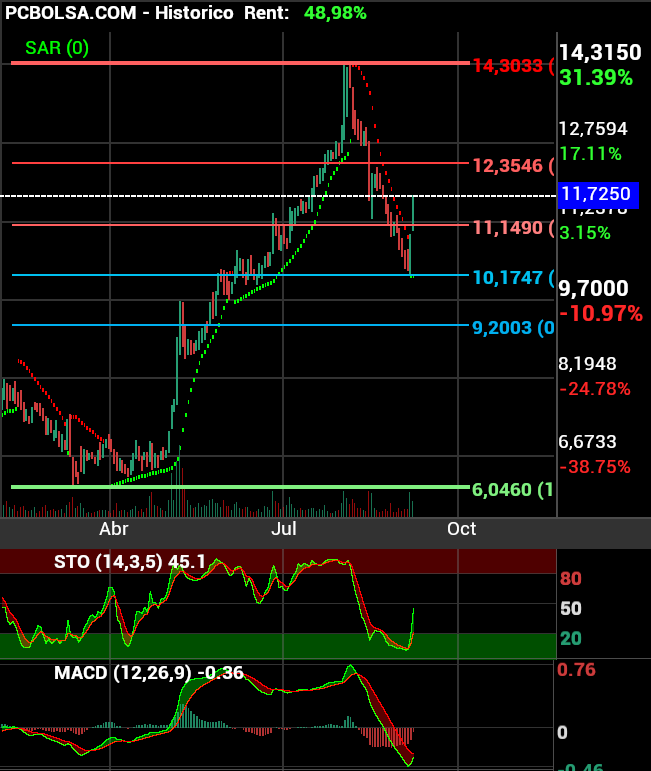The width and height of the screenshot is (651, 771).
Task: Select Oct on the time axis
Action: pos(461,528)
